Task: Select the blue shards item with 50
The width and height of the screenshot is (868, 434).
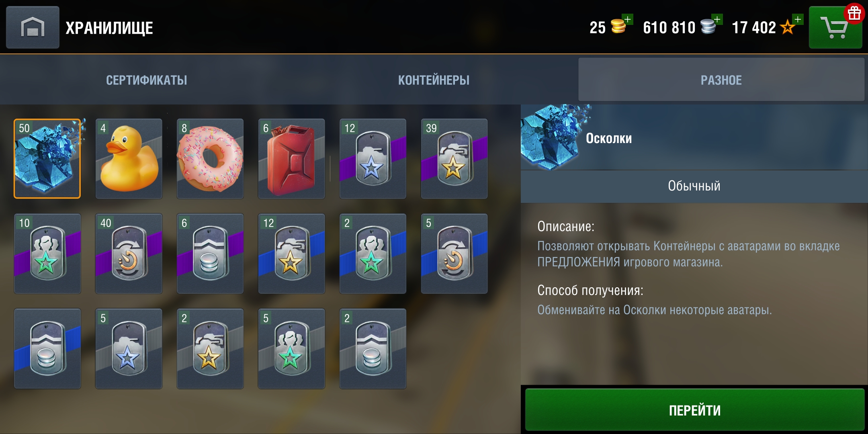Action: click(47, 159)
